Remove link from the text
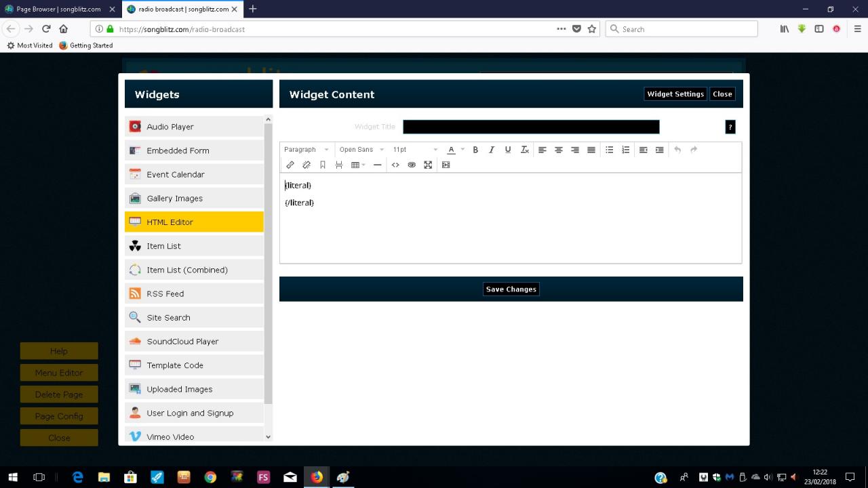This screenshot has height=488, width=868. pos(307,165)
